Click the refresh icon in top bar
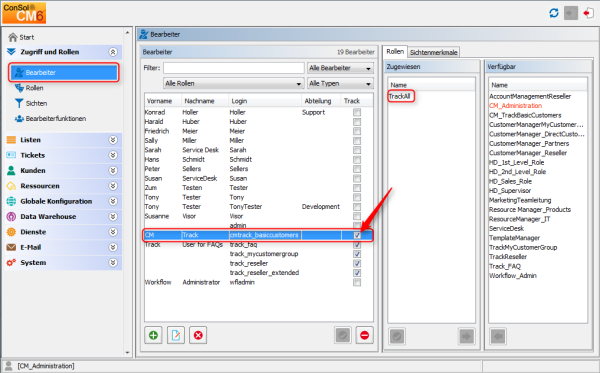This screenshot has height=373, width=600. click(554, 13)
